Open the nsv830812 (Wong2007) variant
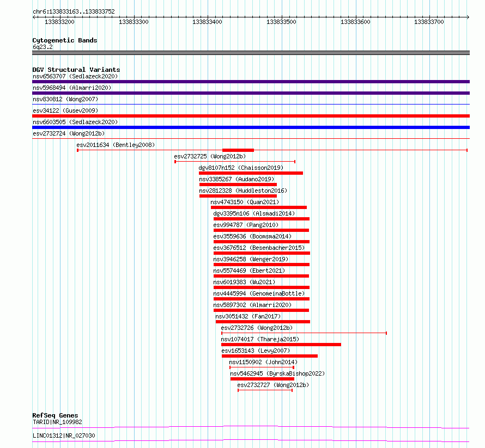 pos(65,99)
